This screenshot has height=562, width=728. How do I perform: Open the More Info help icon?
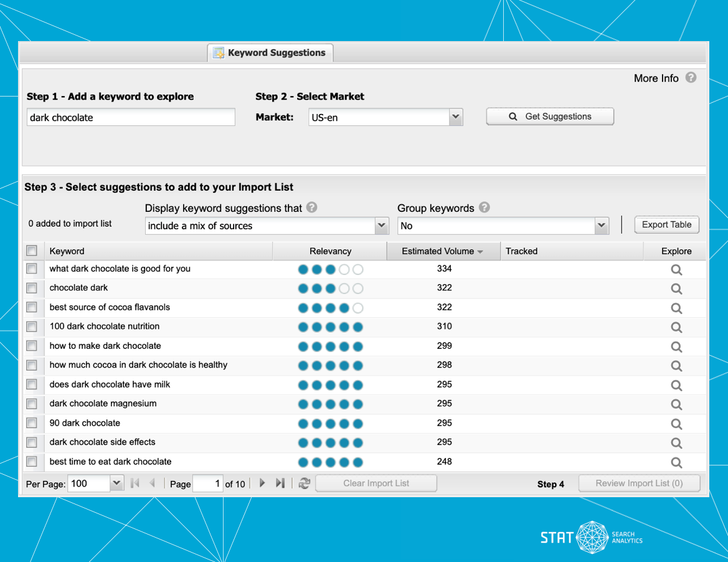691,78
